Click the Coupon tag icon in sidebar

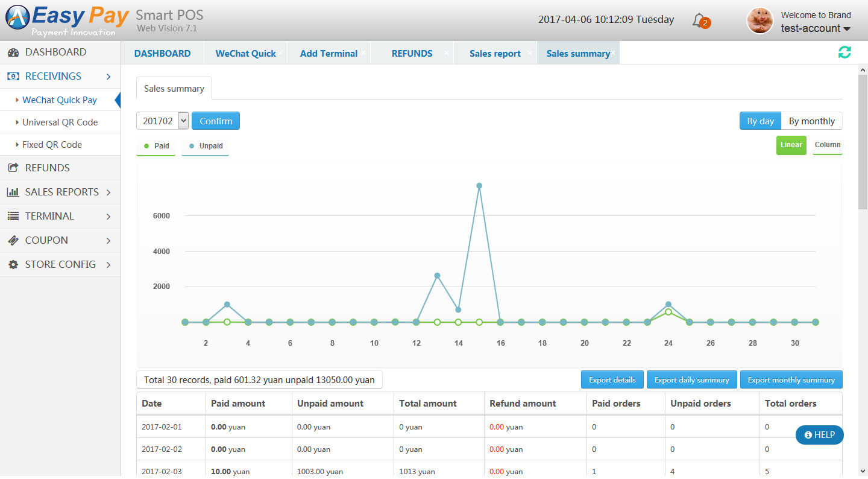pyautogui.click(x=13, y=241)
